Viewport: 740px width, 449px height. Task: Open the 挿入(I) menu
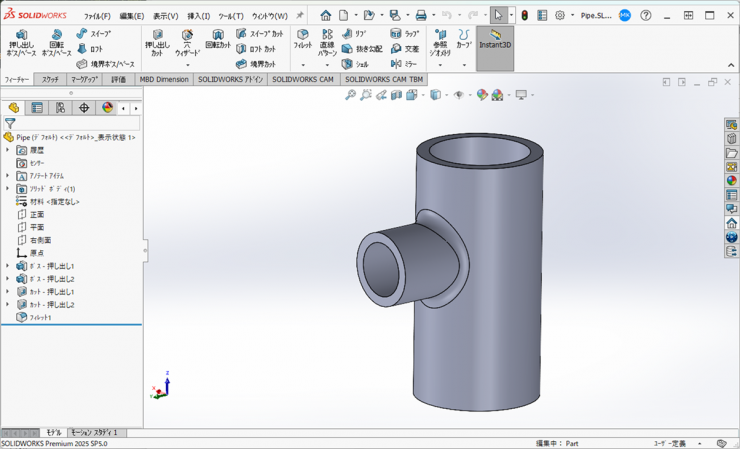pos(198,16)
